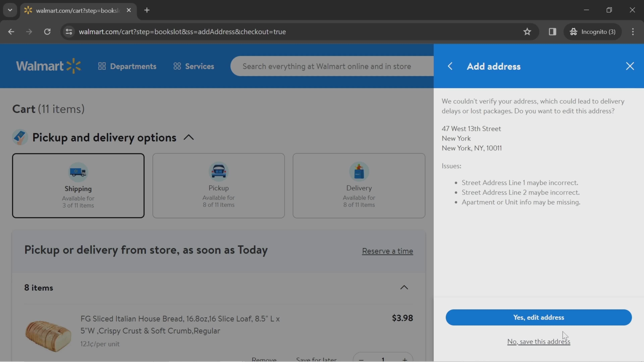
Task: Collapse the 8 items list
Action: (404, 288)
